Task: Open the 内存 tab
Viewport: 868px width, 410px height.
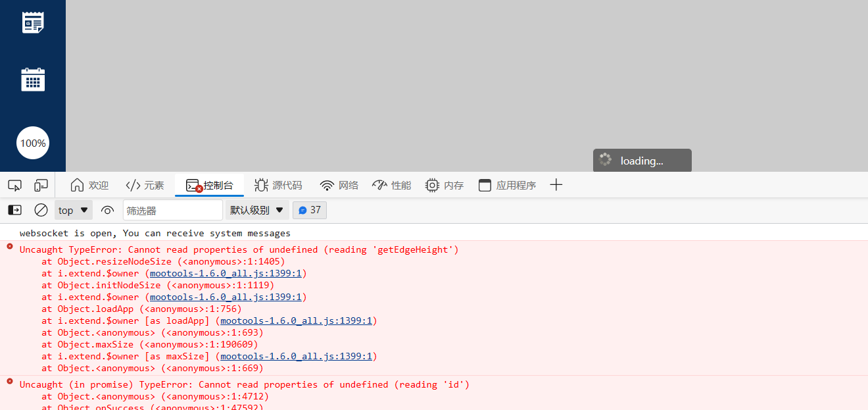Action: pyautogui.click(x=445, y=186)
